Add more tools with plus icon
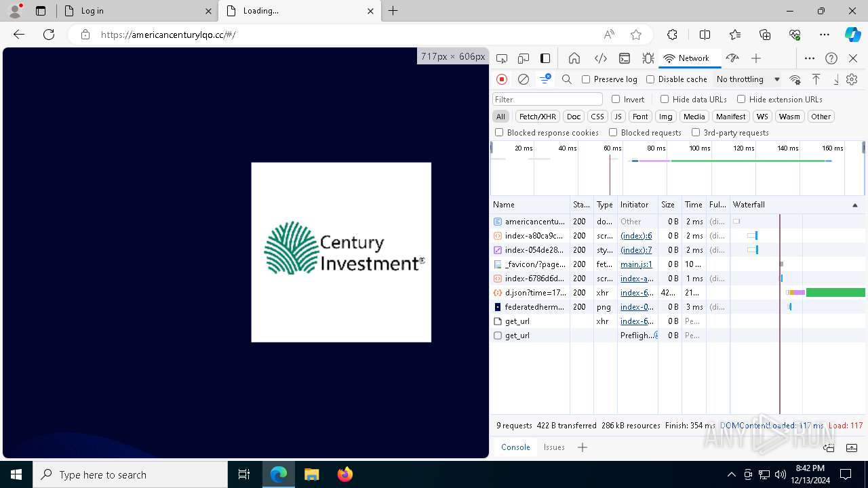Viewport: 868px width, 488px height. pos(756,58)
